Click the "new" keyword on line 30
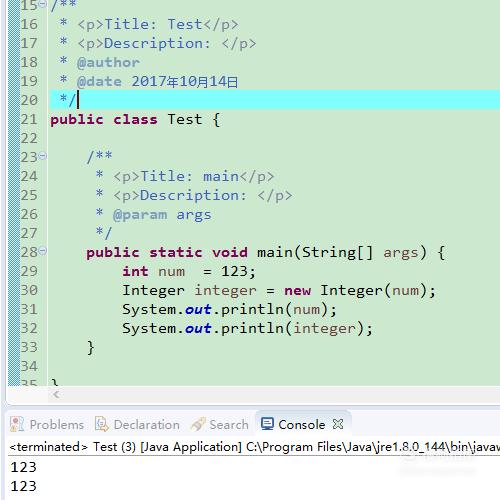 (297, 291)
